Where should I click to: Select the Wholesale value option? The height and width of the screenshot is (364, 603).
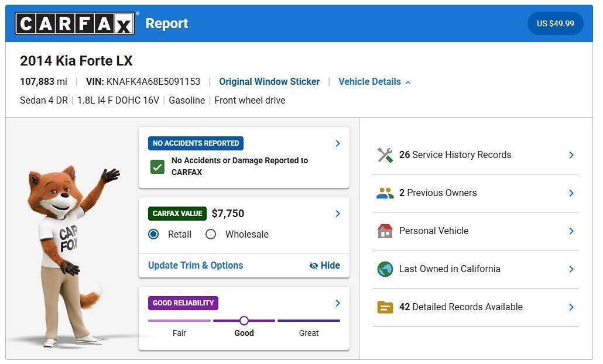pos(211,234)
